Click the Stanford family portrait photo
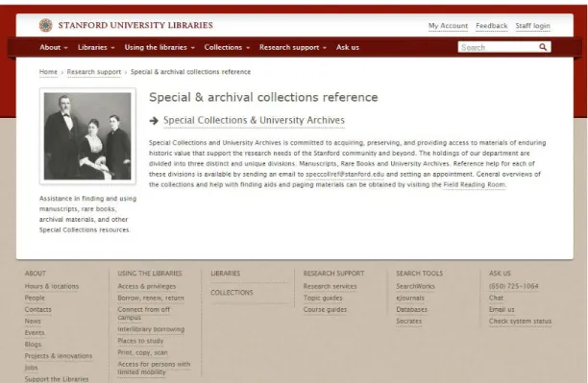Image resolution: width=588 pixels, height=383 pixels. 87,136
